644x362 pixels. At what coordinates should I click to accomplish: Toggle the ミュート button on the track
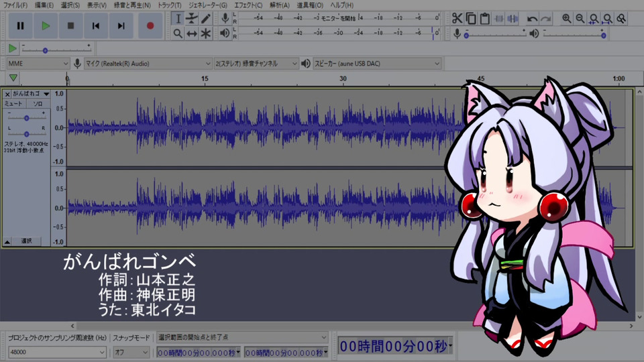pos(13,104)
